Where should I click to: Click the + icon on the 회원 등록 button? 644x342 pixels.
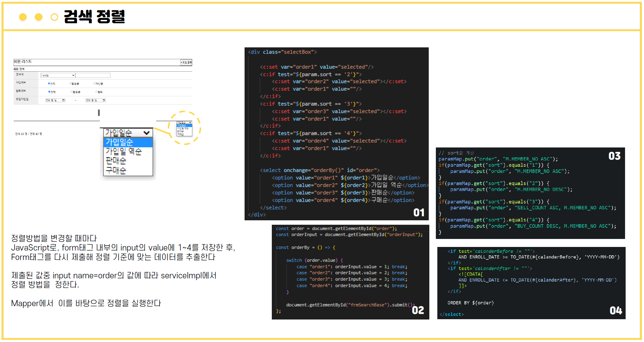pos(181,62)
